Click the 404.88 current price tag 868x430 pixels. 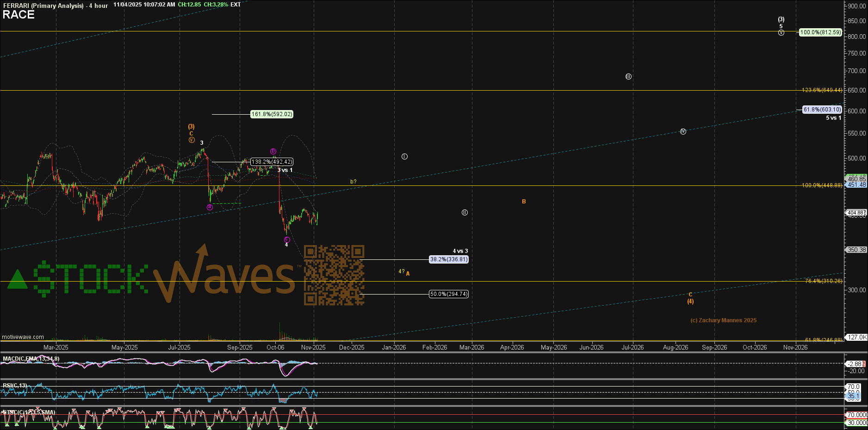coord(856,213)
